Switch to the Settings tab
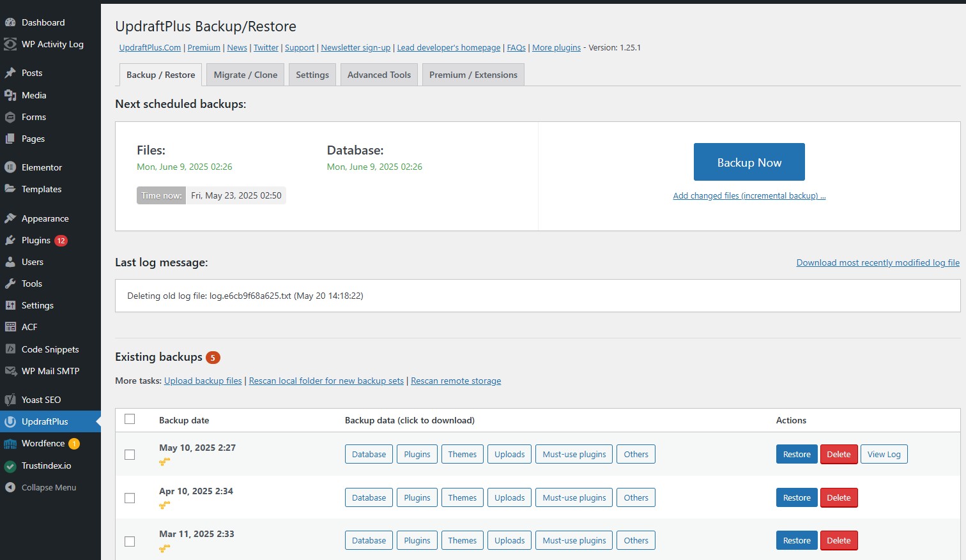 (x=312, y=75)
